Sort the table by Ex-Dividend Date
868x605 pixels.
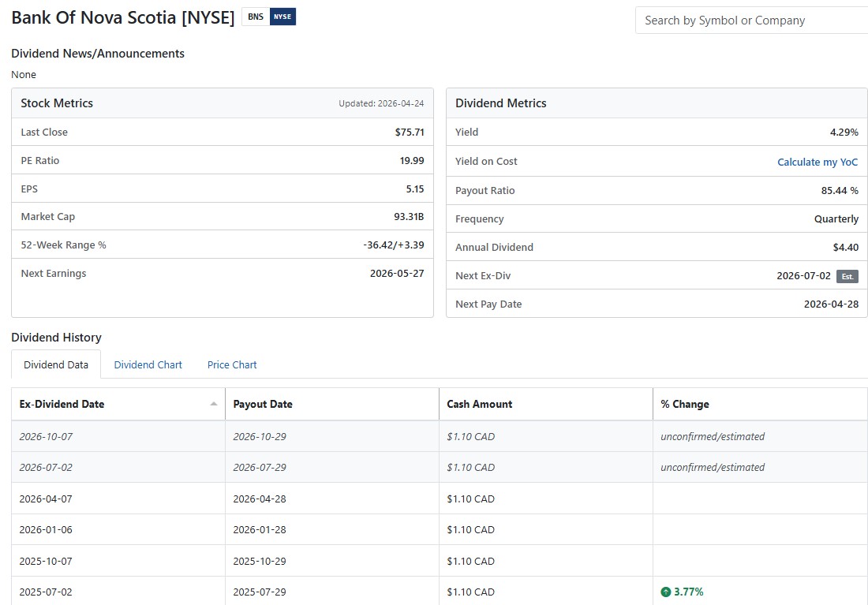[118, 404]
